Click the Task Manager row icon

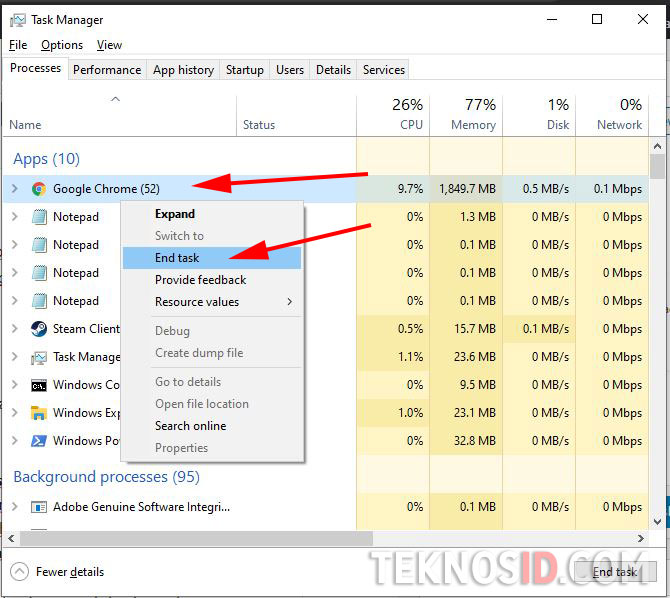[39, 357]
